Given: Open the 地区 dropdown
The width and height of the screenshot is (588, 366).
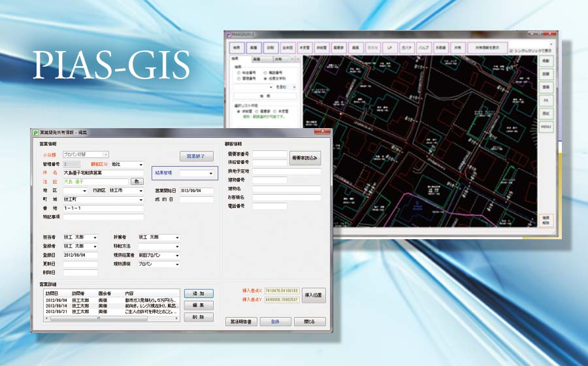Looking at the screenshot, I should [75, 191].
